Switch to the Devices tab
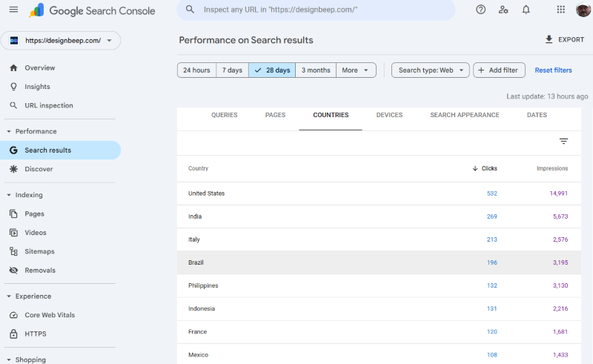 point(389,116)
